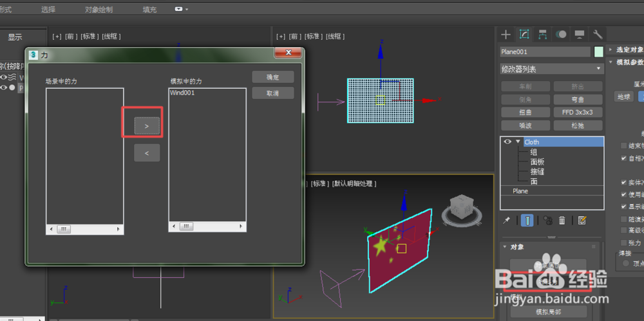Enable the 张力 checkbox
This screenshot has height=321, width=644.
[624, 243]
